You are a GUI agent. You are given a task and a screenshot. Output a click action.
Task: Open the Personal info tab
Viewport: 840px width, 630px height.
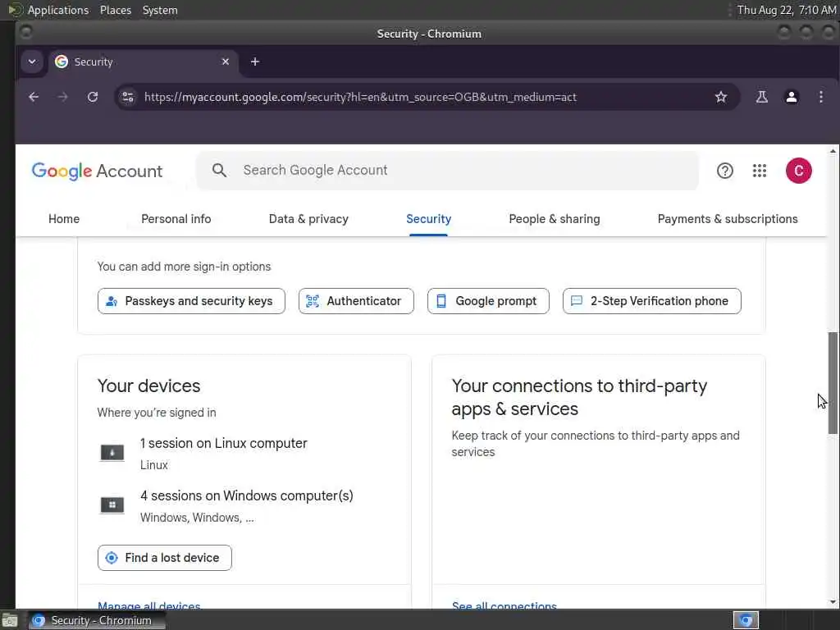point(176,219)
